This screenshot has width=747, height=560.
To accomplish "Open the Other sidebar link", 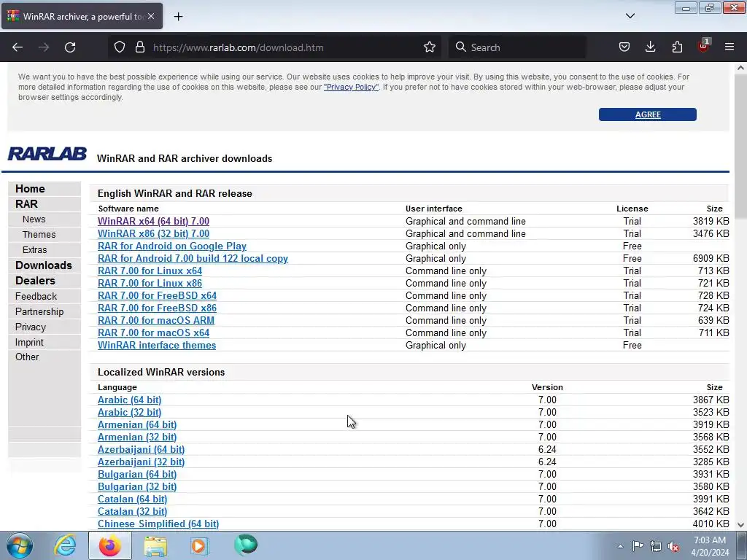I will click(x=27, y=357).
